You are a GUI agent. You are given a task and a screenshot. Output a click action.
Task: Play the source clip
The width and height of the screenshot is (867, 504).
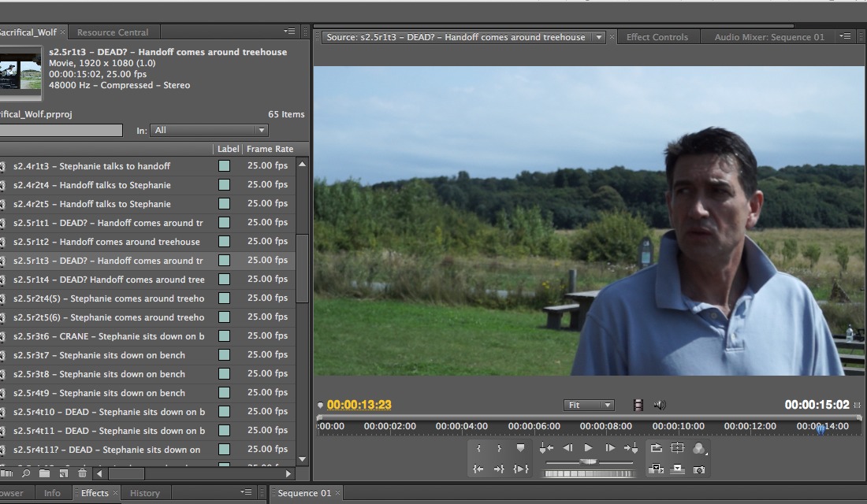588,448
